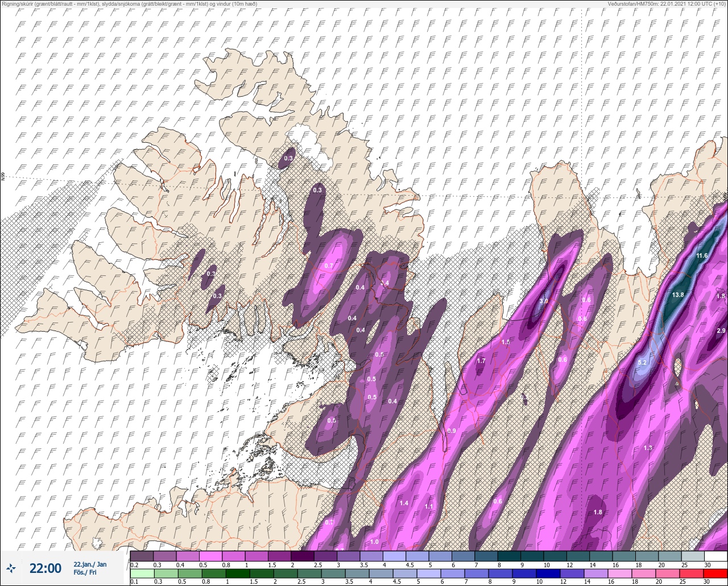Screen dimensions: 728x586
Task: Click the 'Fös./ Fri' weekday label
Action: pos(85,572)
